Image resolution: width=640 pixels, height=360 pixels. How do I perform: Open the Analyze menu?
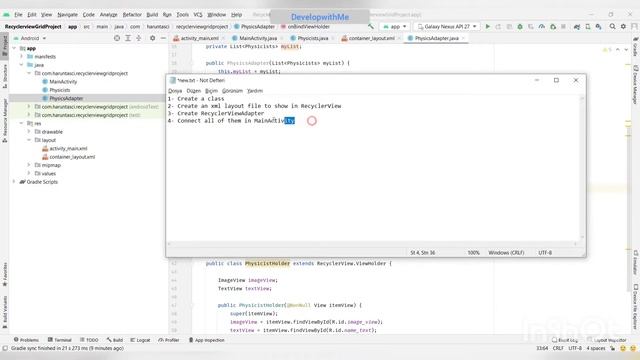[108, 15]
